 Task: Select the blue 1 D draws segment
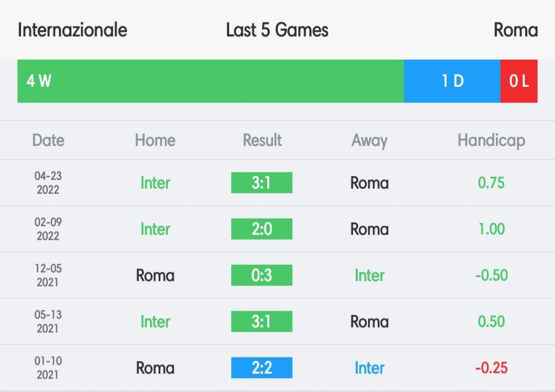(452, 81)
